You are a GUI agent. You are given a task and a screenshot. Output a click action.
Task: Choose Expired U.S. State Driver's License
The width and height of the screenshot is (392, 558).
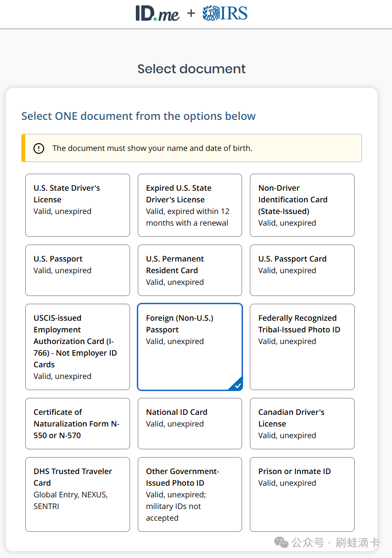[190, 205]
